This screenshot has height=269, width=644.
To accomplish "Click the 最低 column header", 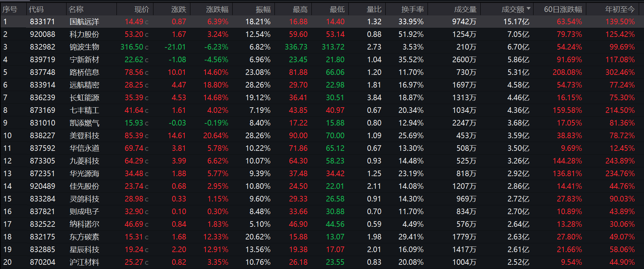I will click(337, 9).
